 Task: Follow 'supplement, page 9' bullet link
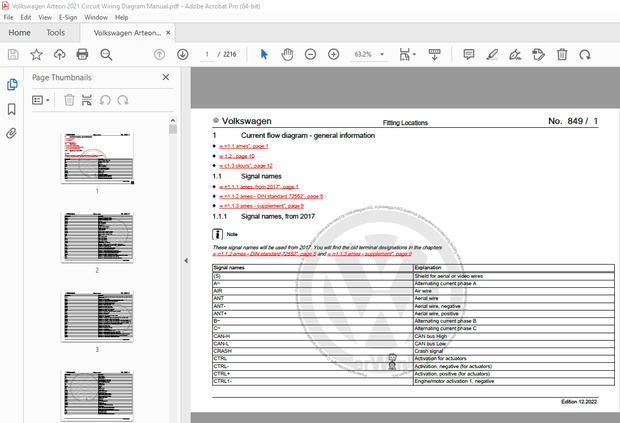click(x=261, y=206)
